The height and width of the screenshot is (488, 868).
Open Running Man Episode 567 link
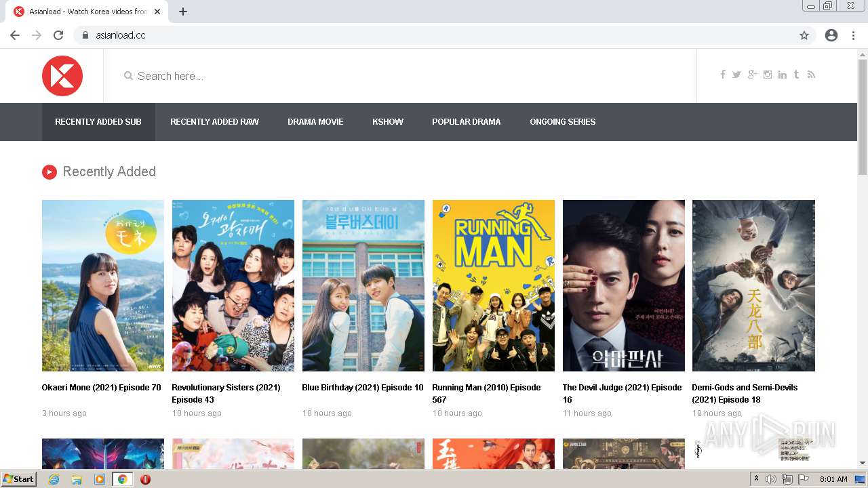click(486, 394)
